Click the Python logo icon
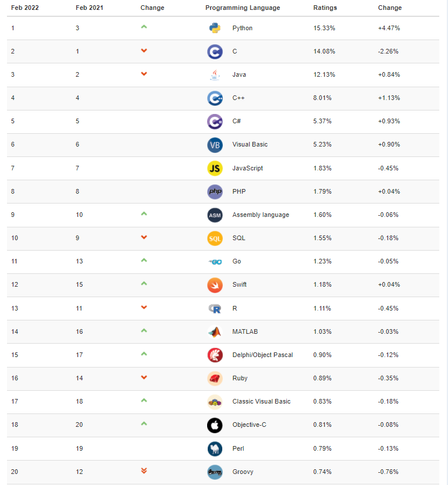This screenshot has width=448, height=485. click(x=215, y=28)
